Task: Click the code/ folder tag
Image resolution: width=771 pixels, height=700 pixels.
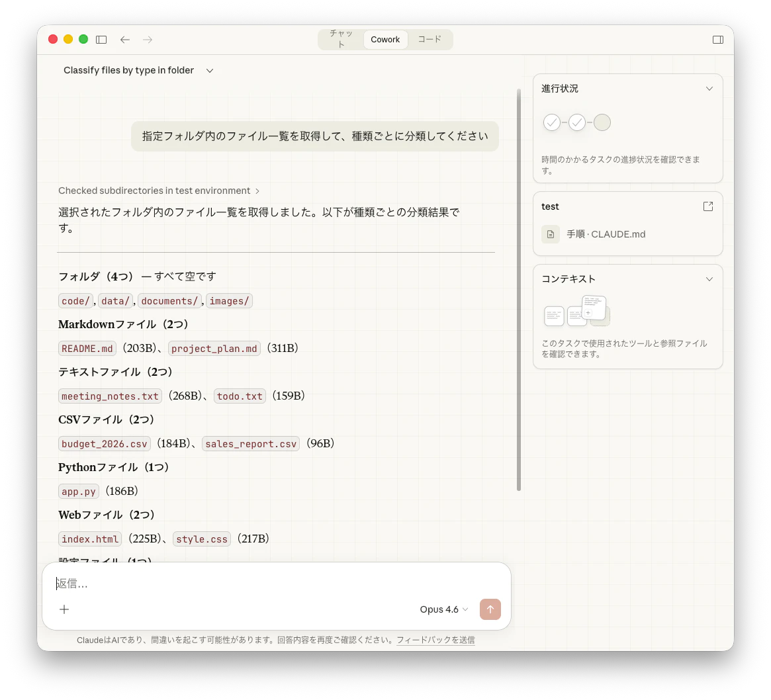Action: [75, 301]
